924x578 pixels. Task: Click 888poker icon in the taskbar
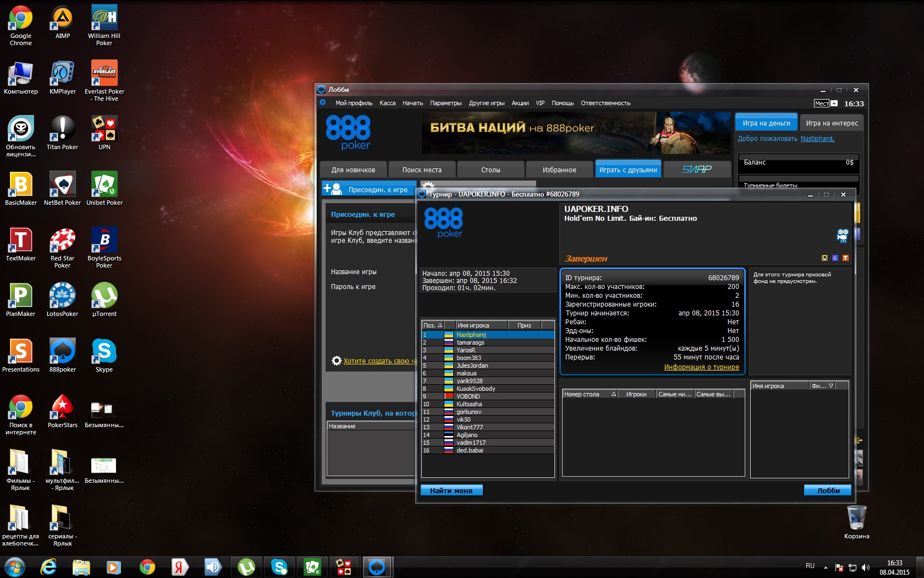377,566
